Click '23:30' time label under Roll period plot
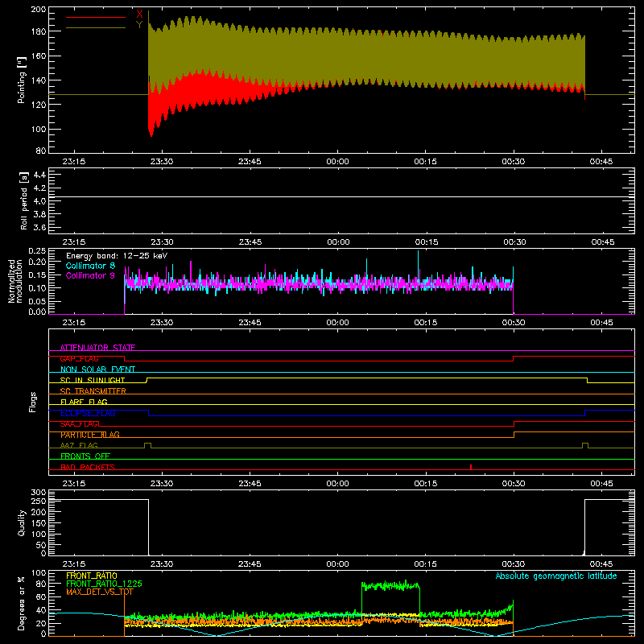 [x=162, y=242]
